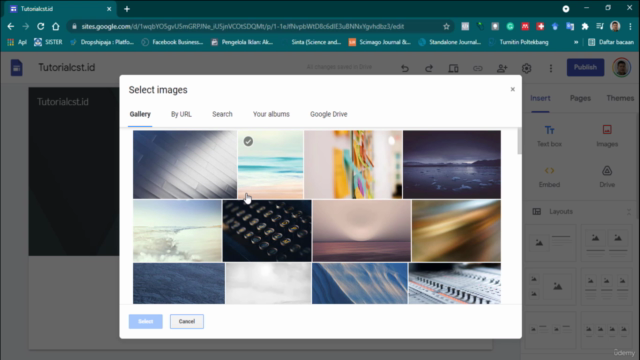Pick the colorful sticky notes image
The width and height of the screenshot is (640, 360).
click(x=353, y=164)
